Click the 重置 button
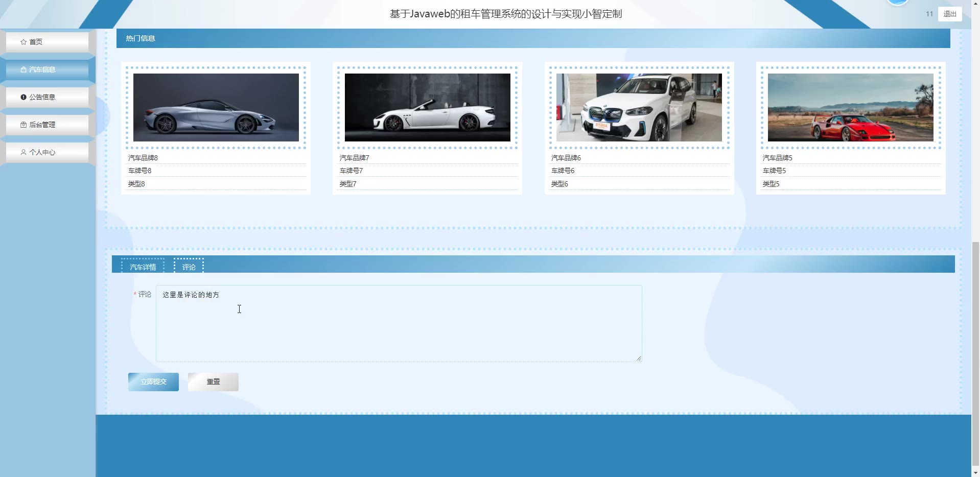Image resolution: width=980 pixels, height=477 pixels. click(x=213, y=382)
